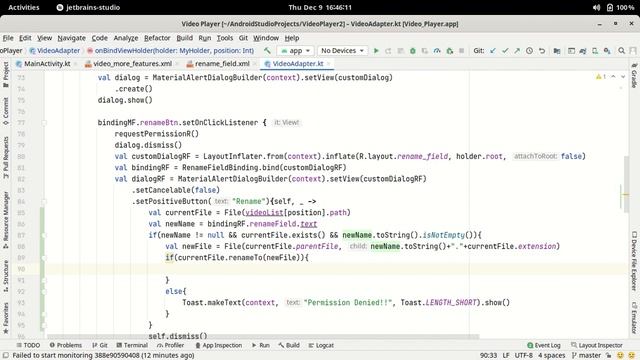Open the SDK Manager toolbar icon

[x=607, y=51]
